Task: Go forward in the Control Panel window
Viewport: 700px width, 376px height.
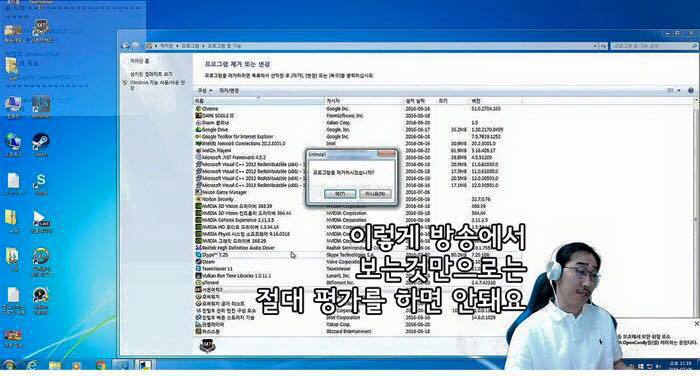Action: 136,46
